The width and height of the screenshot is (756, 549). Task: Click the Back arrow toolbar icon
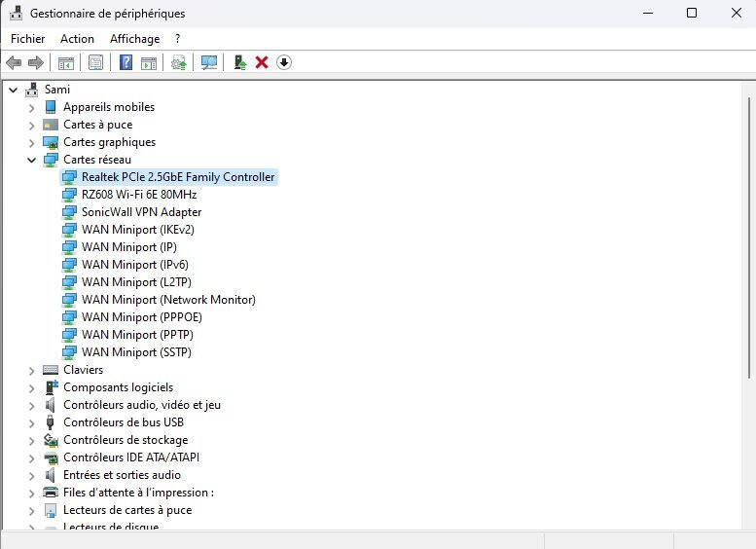[14, 62]
